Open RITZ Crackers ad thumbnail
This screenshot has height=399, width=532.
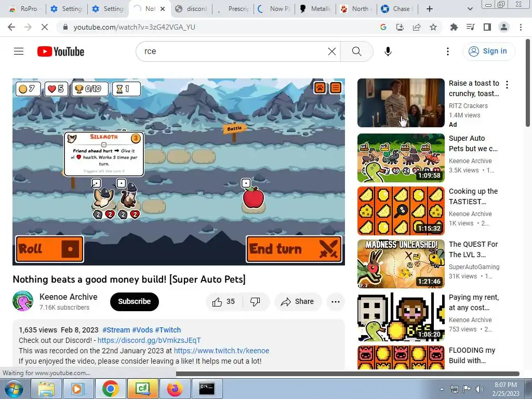(x=401, y=103)
